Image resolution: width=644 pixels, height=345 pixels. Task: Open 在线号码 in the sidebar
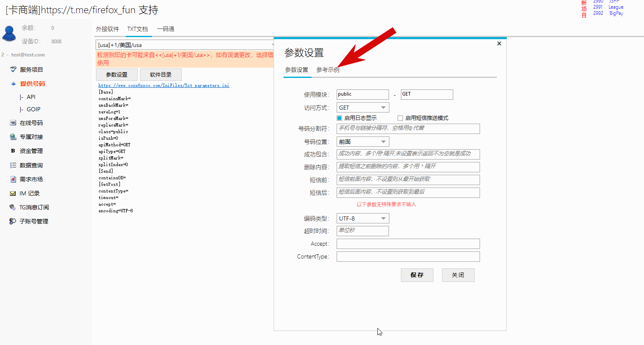tap(31, 123)
